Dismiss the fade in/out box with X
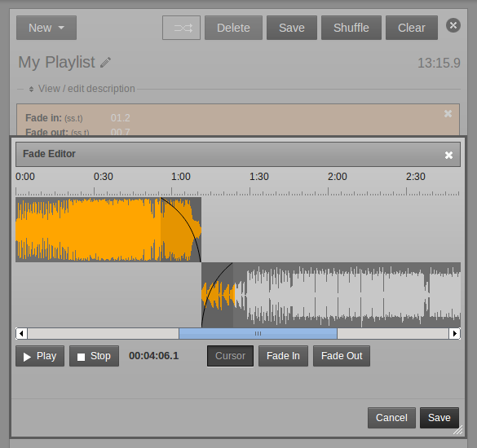Screen dimensions: 477x448 [448, 114]
